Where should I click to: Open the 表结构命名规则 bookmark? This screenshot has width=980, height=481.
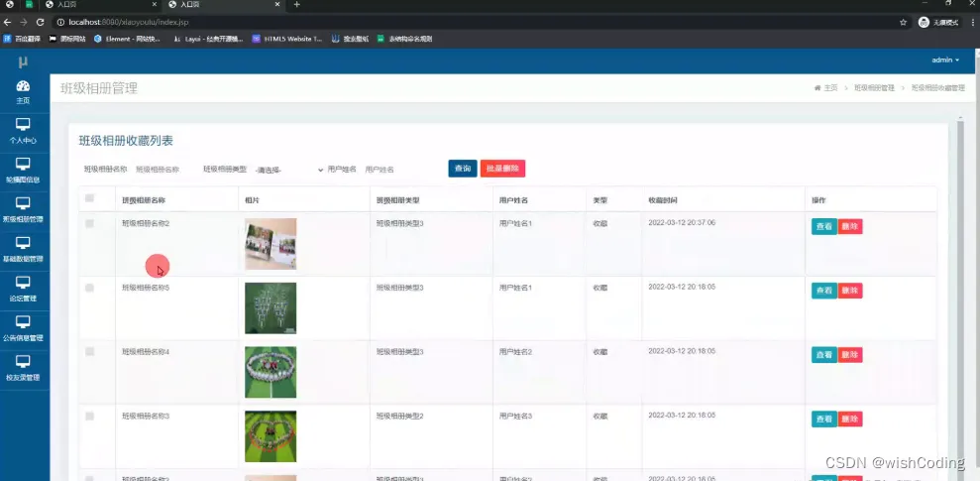click(x=404, y=39)
